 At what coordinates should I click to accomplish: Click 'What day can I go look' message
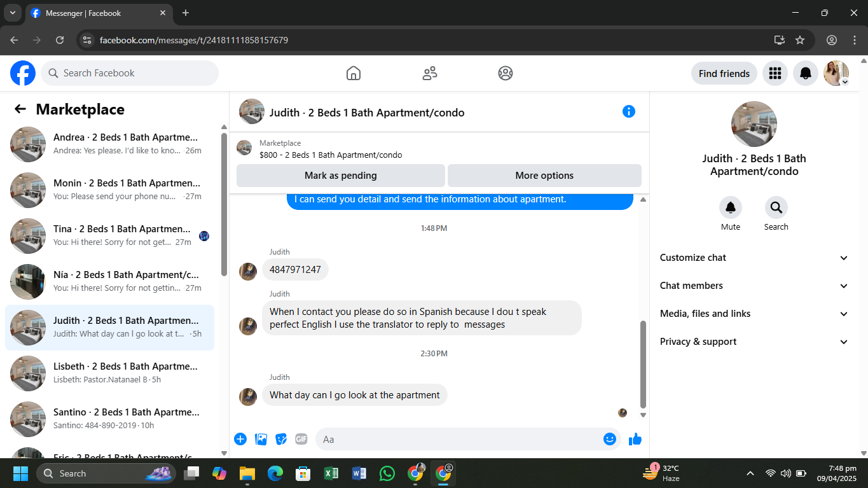tap(355, 395)
